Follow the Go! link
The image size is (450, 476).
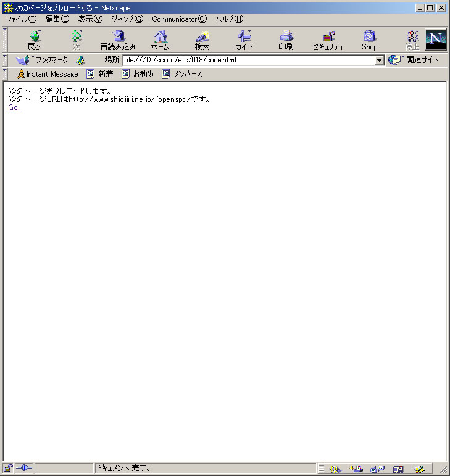coord(14,107)
